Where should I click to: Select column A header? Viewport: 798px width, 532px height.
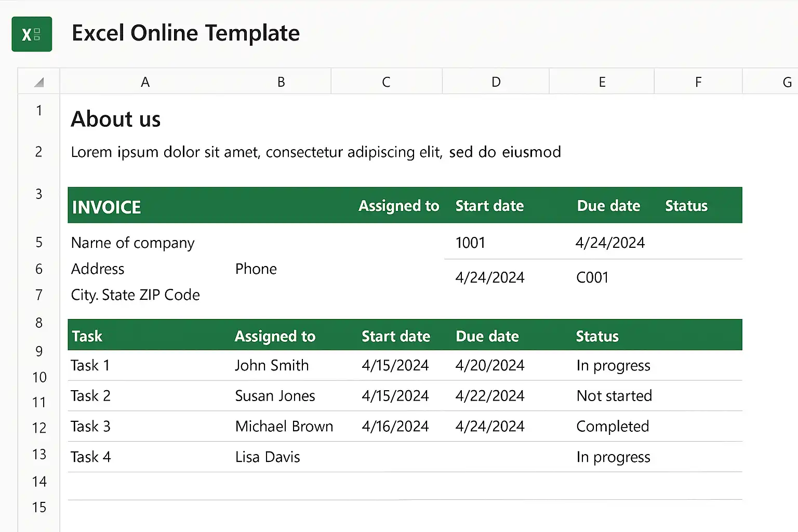pyautogui.click(x=145, y=82)
